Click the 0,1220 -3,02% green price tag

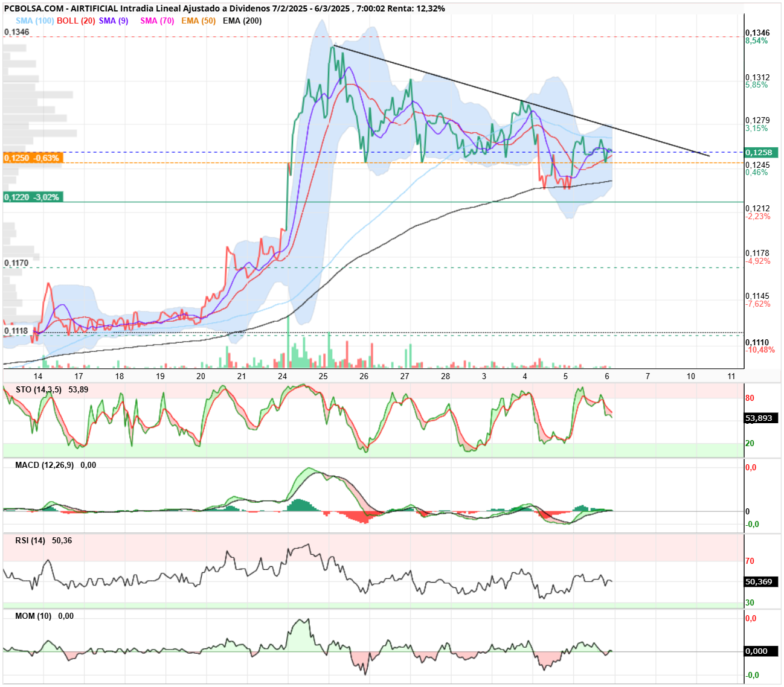(32, 197)
